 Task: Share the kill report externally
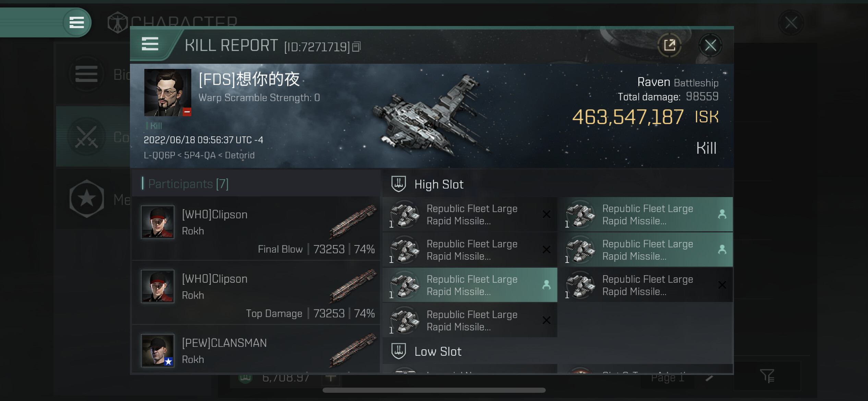(669, 45)
